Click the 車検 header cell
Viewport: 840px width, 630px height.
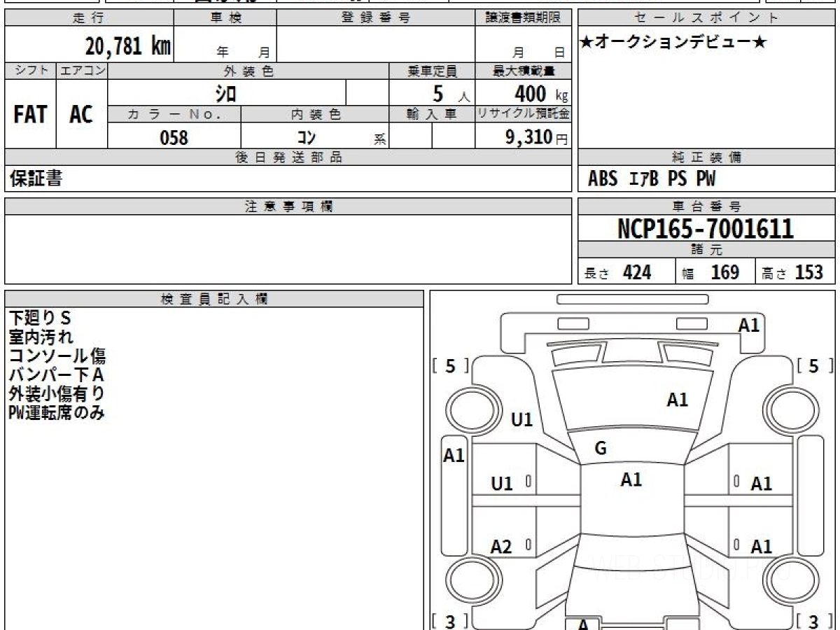tap(225, 18)
